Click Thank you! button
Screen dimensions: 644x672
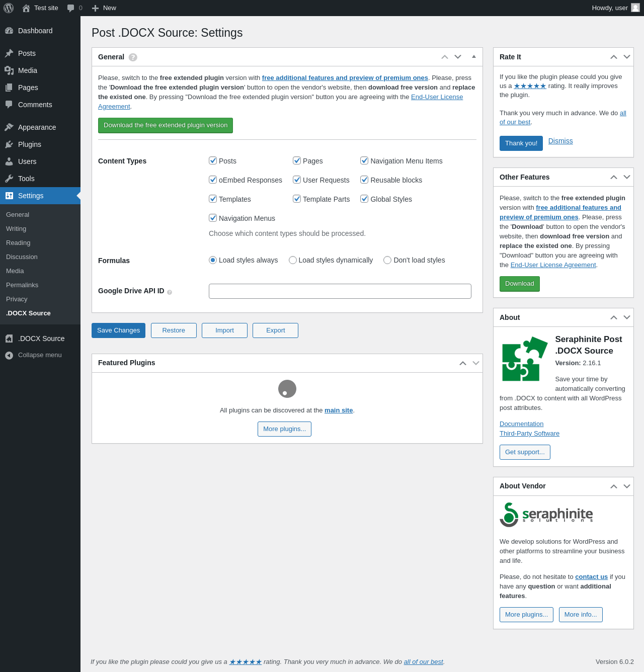tap(521, 143)
